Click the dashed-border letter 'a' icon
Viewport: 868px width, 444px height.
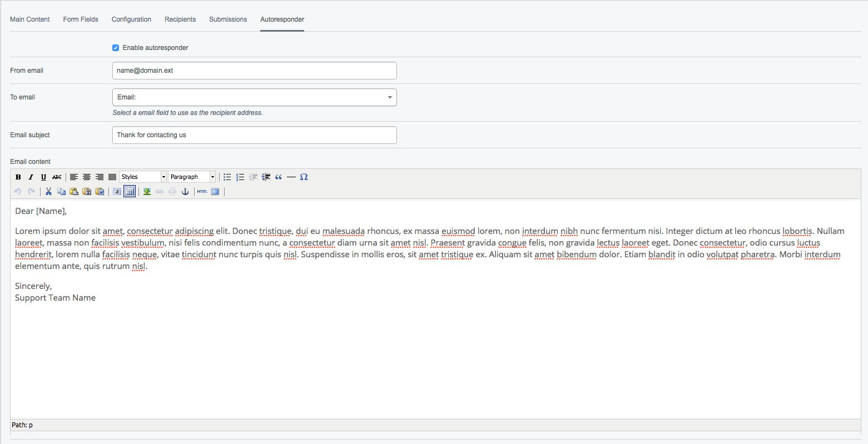[117, 192]
